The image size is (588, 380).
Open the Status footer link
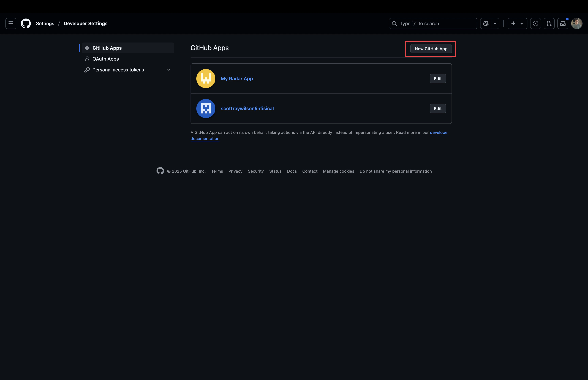275,171
